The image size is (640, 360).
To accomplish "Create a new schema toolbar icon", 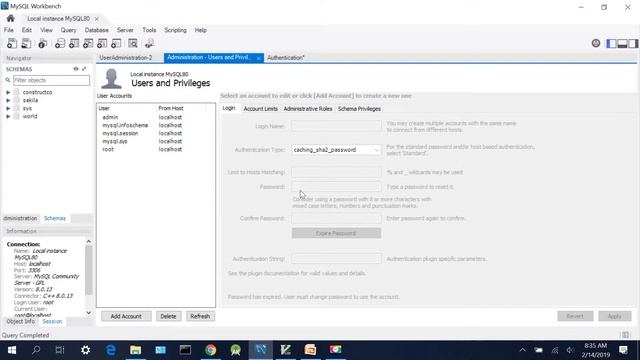I will [60, 43].
